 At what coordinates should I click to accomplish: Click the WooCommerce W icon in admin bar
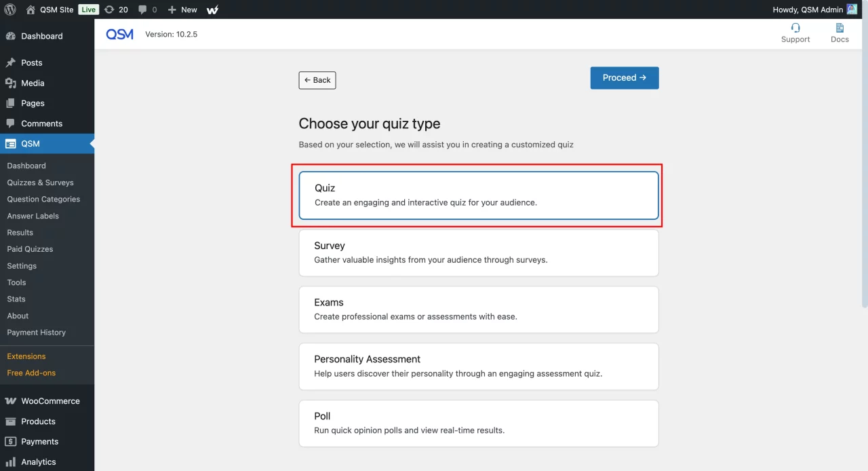pyautogui.click(x=212, y=10)
